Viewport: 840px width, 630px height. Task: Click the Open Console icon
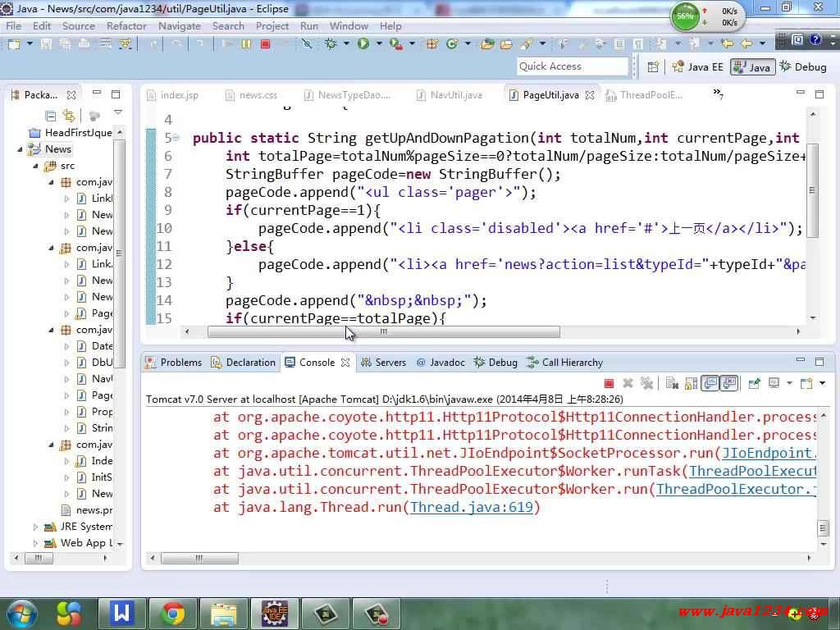(806, 383)
